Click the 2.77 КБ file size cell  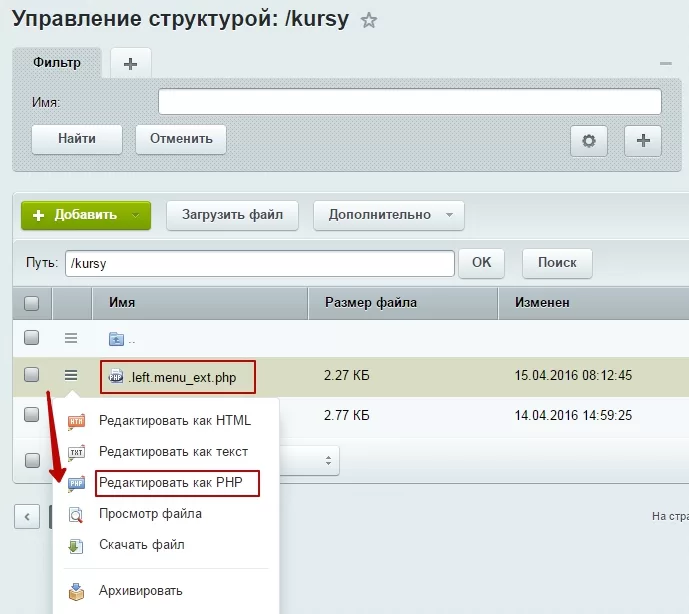tap(347, 415)
